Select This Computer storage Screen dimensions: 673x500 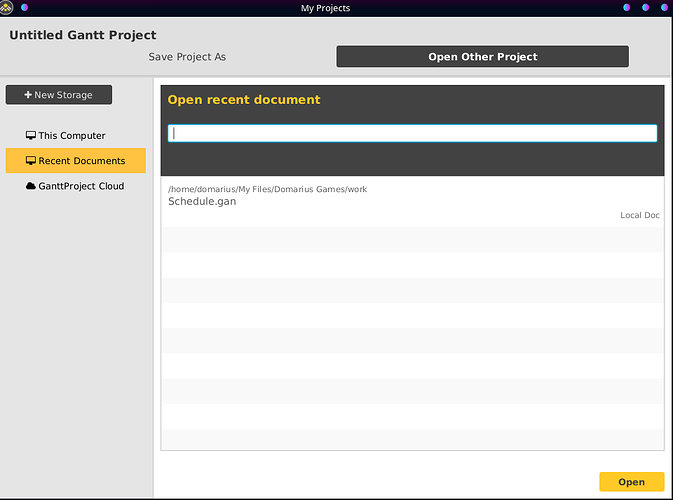point(76,136)
